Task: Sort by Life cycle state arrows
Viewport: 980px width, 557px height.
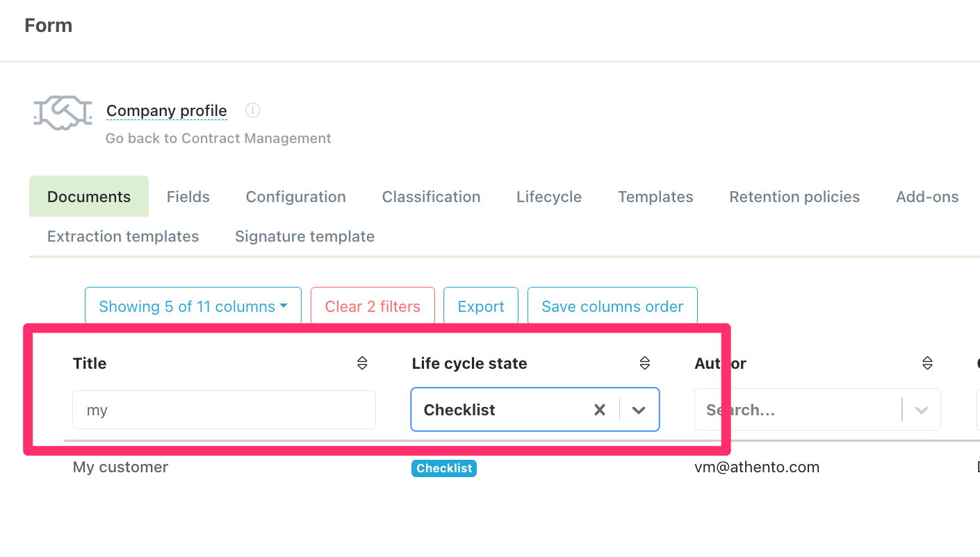Action: click(644, 363)
